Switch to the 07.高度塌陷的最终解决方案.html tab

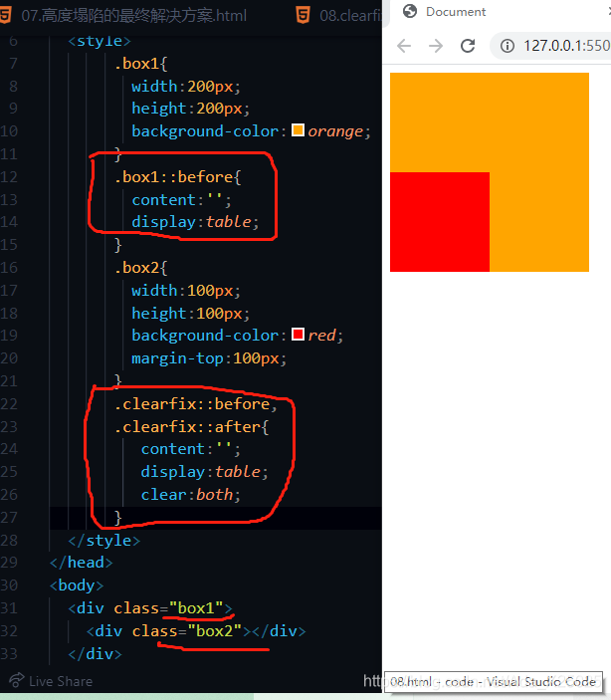point(134,16)
